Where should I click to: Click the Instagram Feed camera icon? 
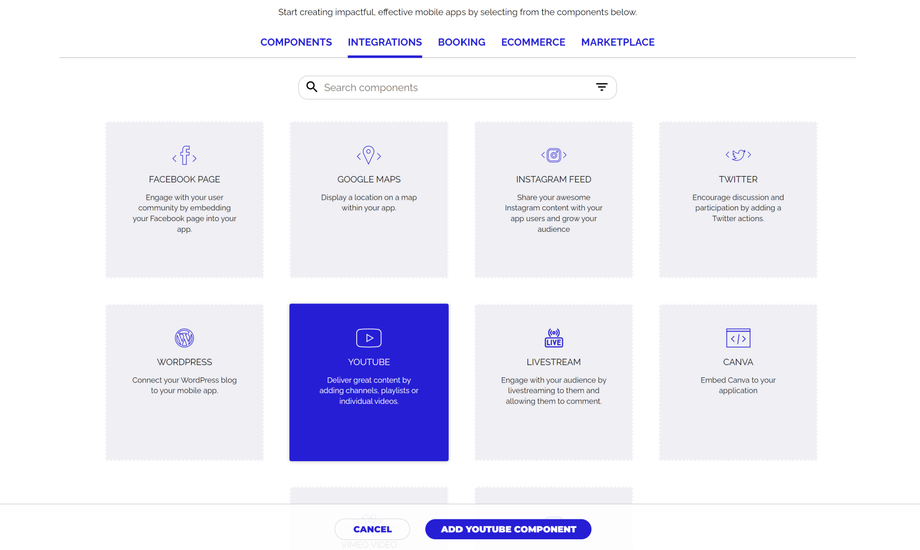pos(553,156)
